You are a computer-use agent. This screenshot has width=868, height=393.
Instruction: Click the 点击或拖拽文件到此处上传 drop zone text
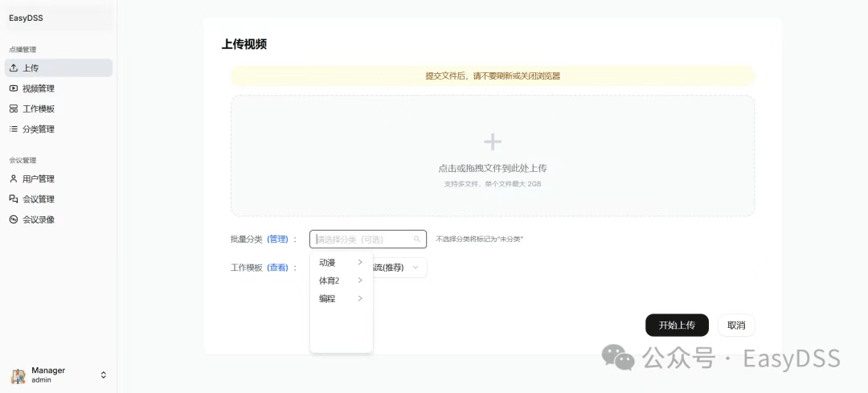tap(493, 168)
